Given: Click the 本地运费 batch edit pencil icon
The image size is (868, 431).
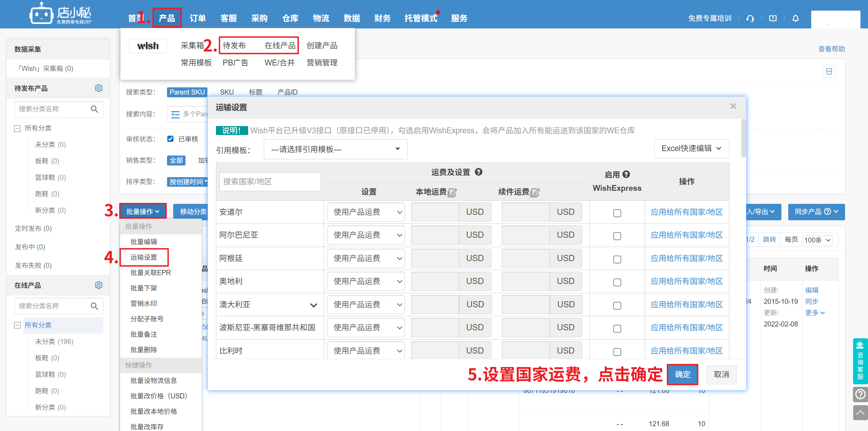Looking at the screenshot, I should pyautogui.click(x=452, y=192).
